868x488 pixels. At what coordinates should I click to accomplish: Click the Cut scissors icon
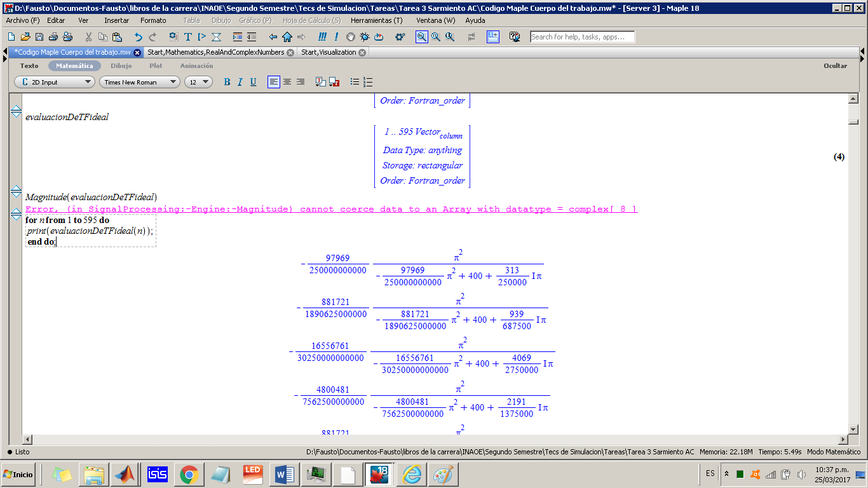point(88,37)
